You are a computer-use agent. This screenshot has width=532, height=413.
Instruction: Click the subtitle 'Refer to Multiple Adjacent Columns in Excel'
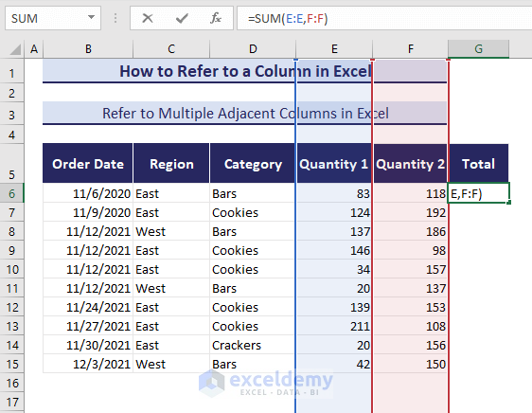tap(245, 114)
